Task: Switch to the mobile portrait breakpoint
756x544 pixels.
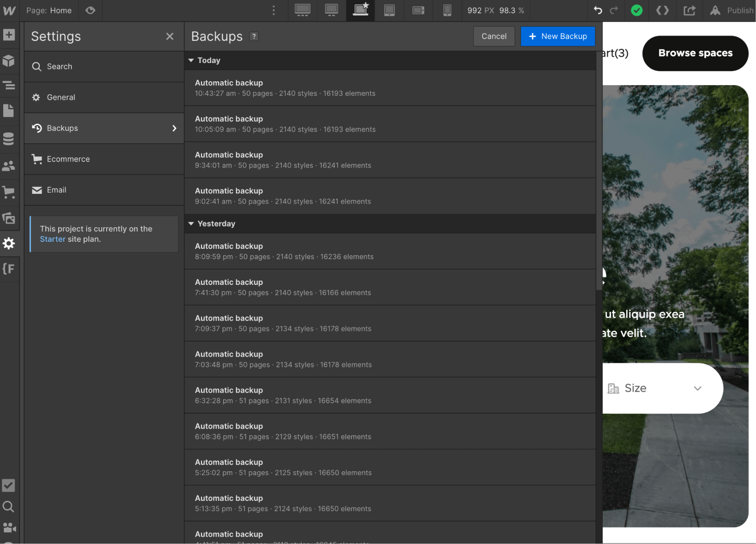Action: pyautogui.click(x=447, y=10)
